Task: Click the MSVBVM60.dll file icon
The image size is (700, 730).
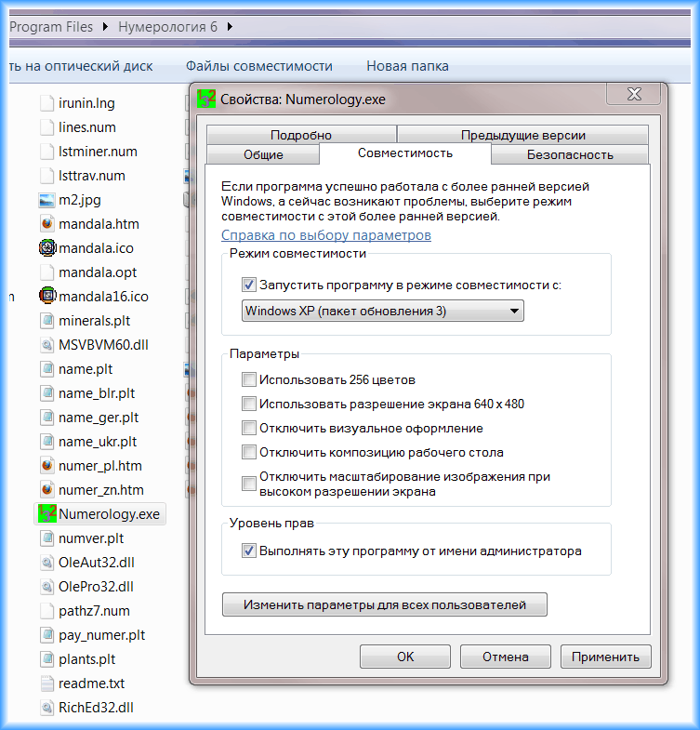Action: pos(47,345)
